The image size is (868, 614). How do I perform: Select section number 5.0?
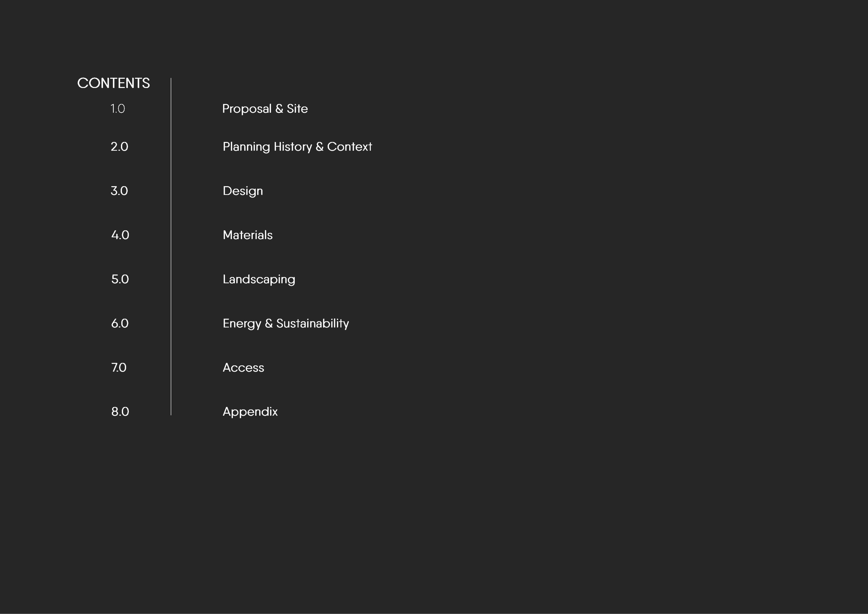click(x=120, y=279)
